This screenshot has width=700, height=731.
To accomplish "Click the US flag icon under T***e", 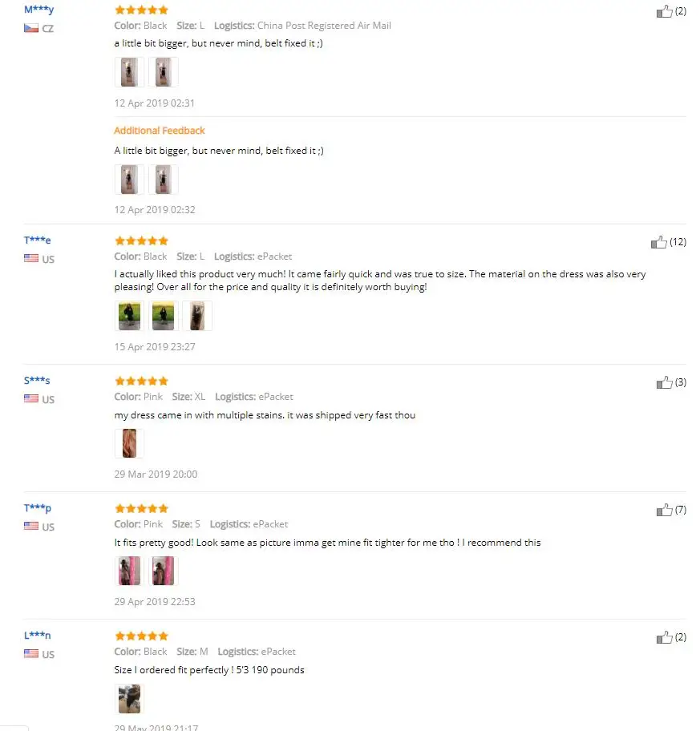I will tap(31, 259).
